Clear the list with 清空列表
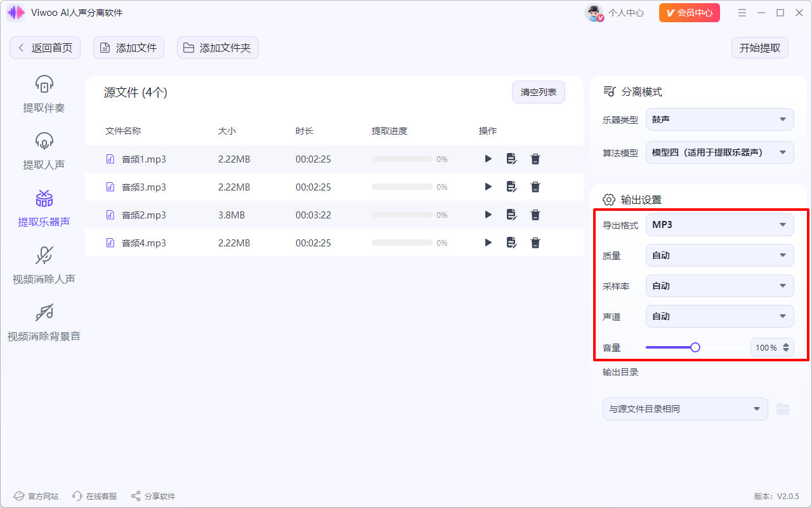812x508 pixels. pyautogui.click(x=539, y=93)
